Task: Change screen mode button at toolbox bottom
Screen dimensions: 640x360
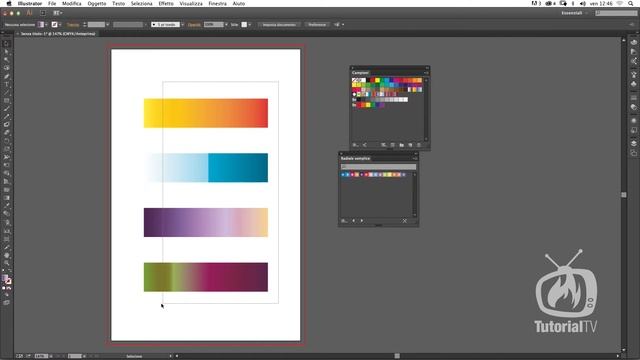Action: coord(7,303)
